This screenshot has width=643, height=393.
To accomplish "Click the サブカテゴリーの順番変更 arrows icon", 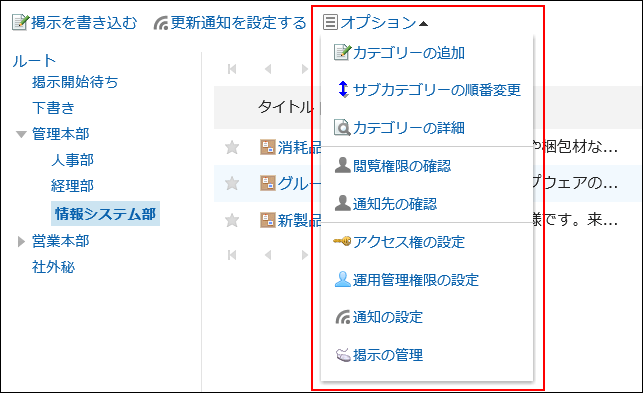I will 343,89.
